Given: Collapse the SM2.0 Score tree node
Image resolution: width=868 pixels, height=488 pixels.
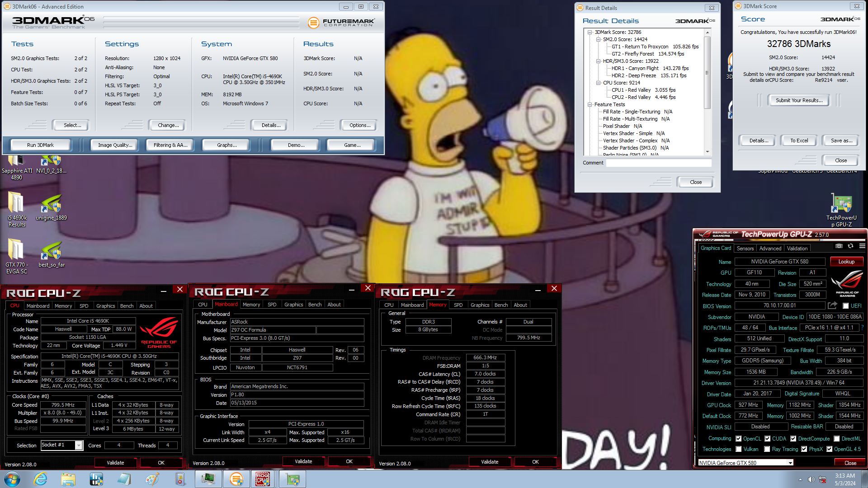Looking at the screenshot, I should pyautogui.click(x=598, y=39).
